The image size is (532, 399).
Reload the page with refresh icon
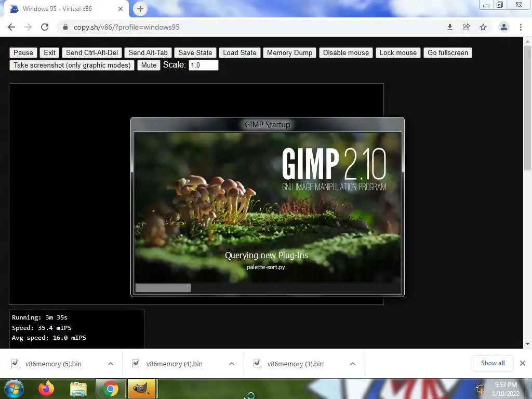[45, 27]
